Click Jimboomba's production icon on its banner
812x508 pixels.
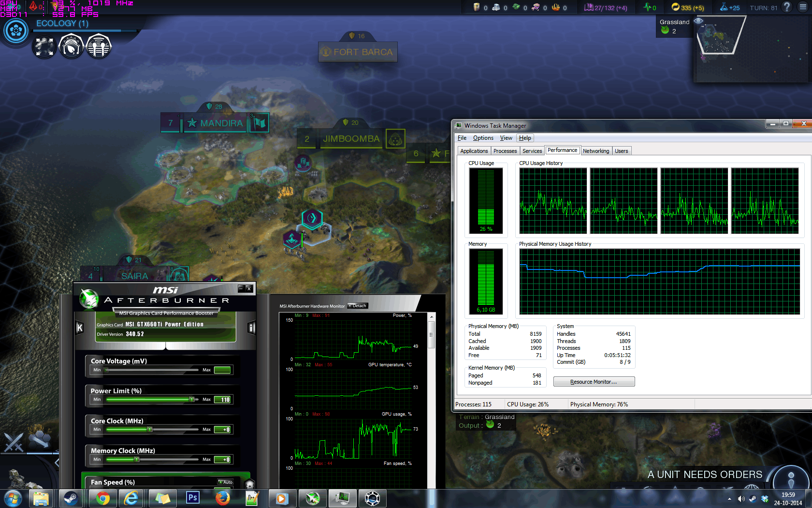pyautogui.click(x=395, y=139)
